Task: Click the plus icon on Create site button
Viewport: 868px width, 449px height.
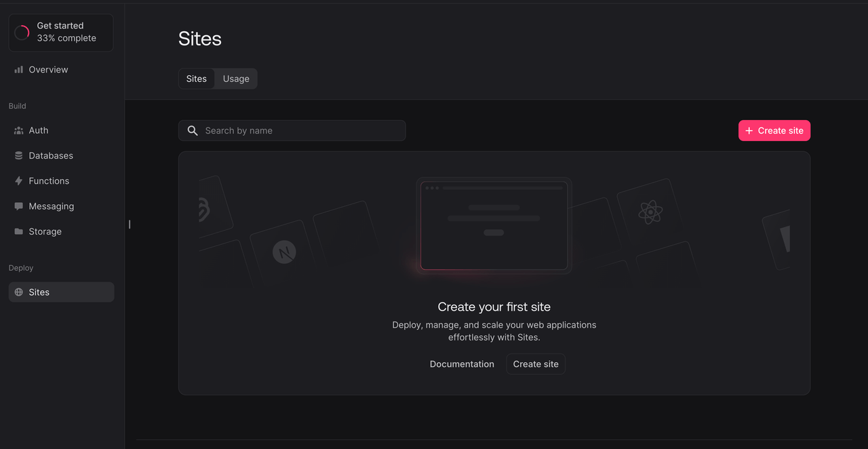Action: [749, 130]
